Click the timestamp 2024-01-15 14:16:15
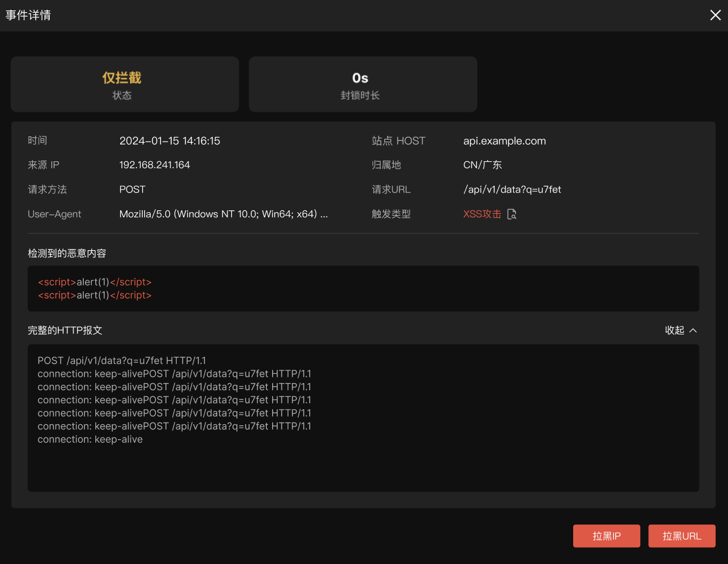This screenshot has height=564, width=728. click(x=170, y=141)
